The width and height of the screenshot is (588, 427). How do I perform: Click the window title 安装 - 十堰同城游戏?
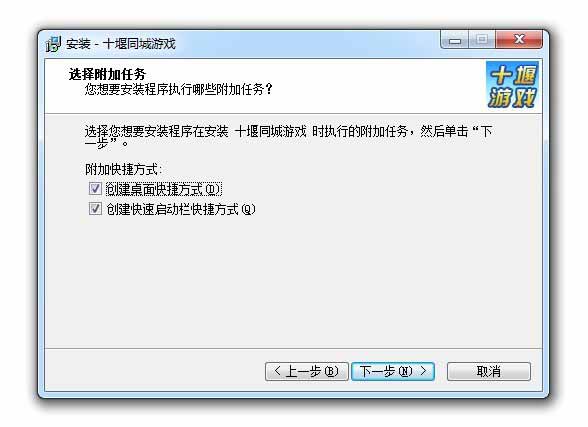tap(121, 44)
